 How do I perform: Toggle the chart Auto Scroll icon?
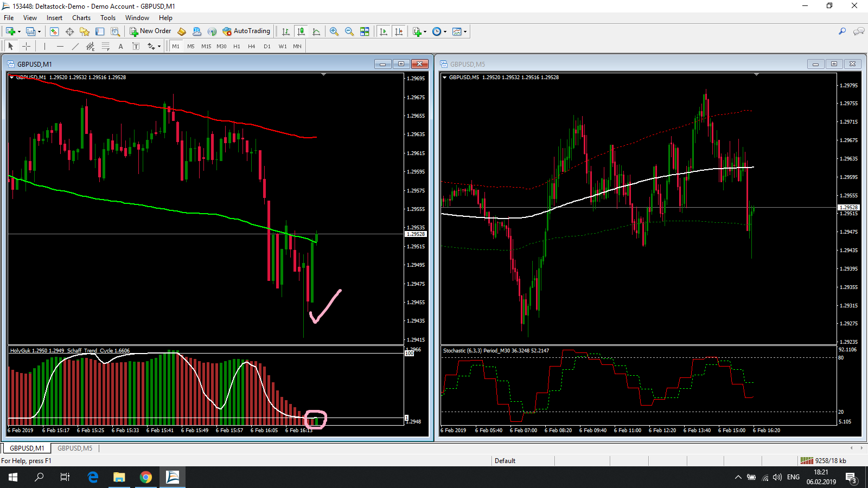[384, 31]
